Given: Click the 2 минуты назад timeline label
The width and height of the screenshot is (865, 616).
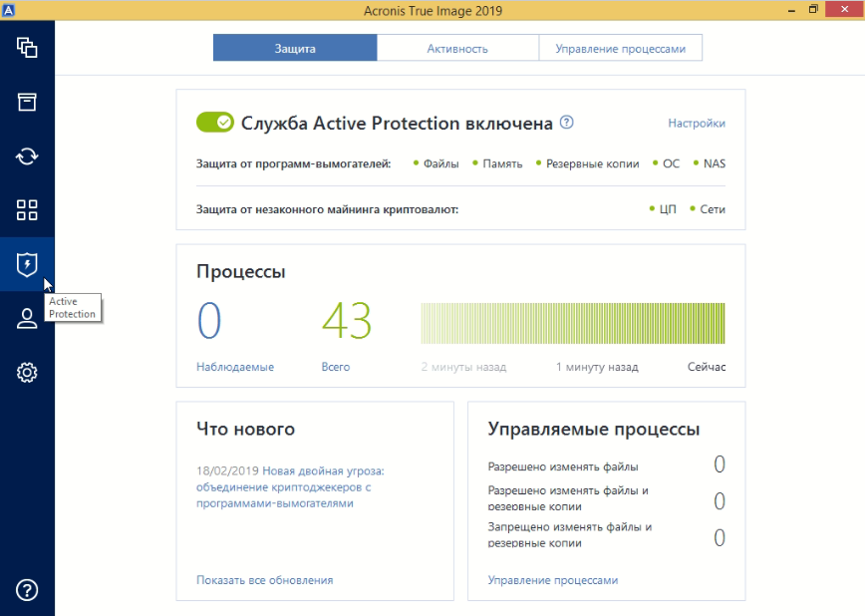Looking at the screenshot, I should coord(463,367).
